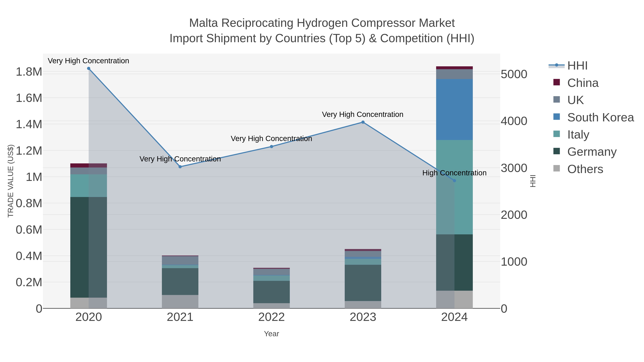Click the 2020 Italy bar segment

[x=89, y=186]
